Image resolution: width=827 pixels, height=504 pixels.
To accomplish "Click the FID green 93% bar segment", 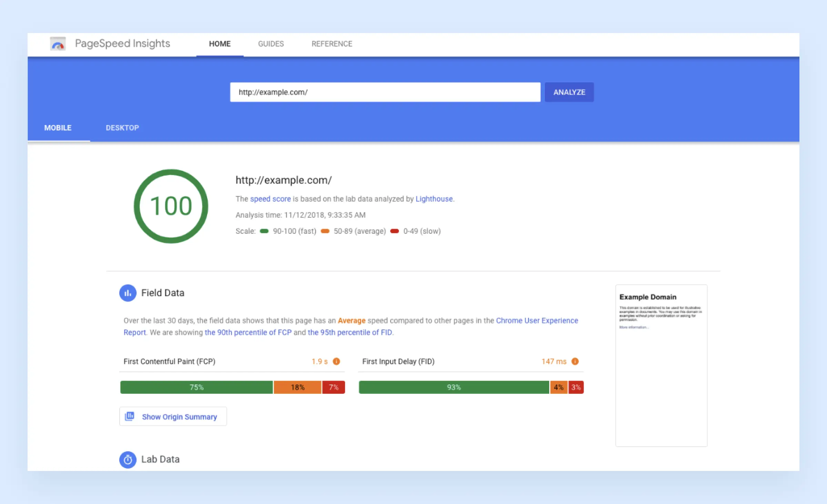I will [454, 387].
